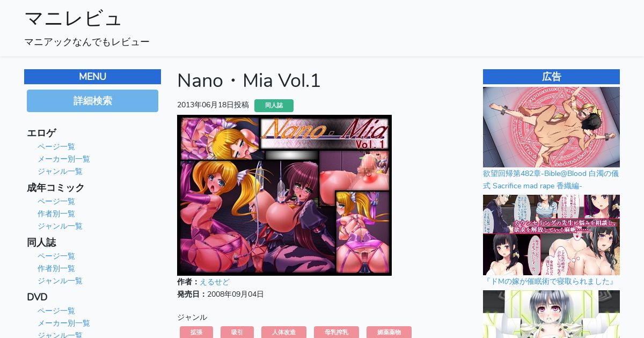Select メーカー別一覧 under DVD

[x=64, y=323]
